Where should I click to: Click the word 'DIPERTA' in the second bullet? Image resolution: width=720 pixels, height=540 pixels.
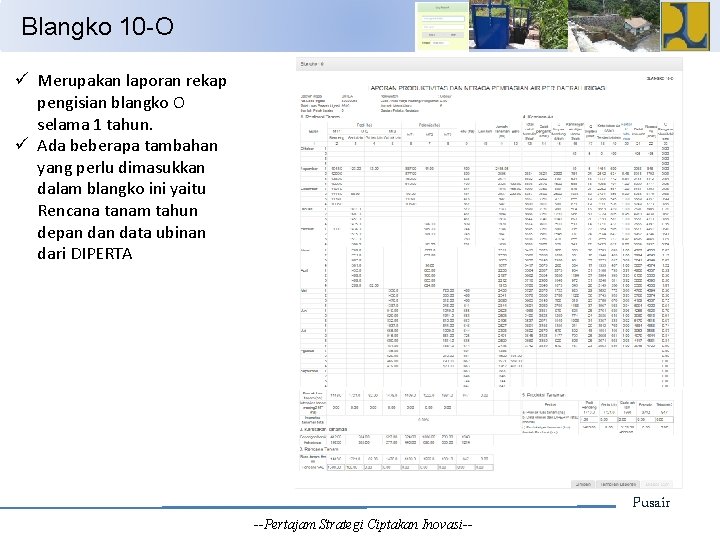(101, 254)
